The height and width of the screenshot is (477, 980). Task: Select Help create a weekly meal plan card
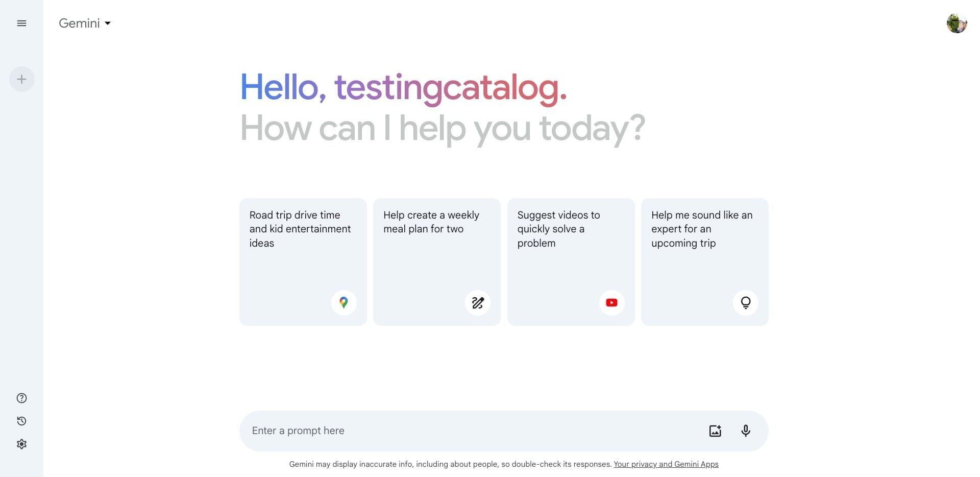click(x=437, y=262)
